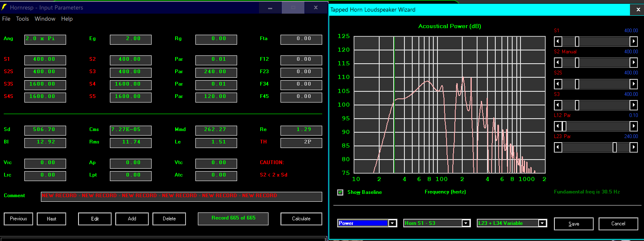Open the Help menu
Screen dimensions: 644x241
point(67,19)
